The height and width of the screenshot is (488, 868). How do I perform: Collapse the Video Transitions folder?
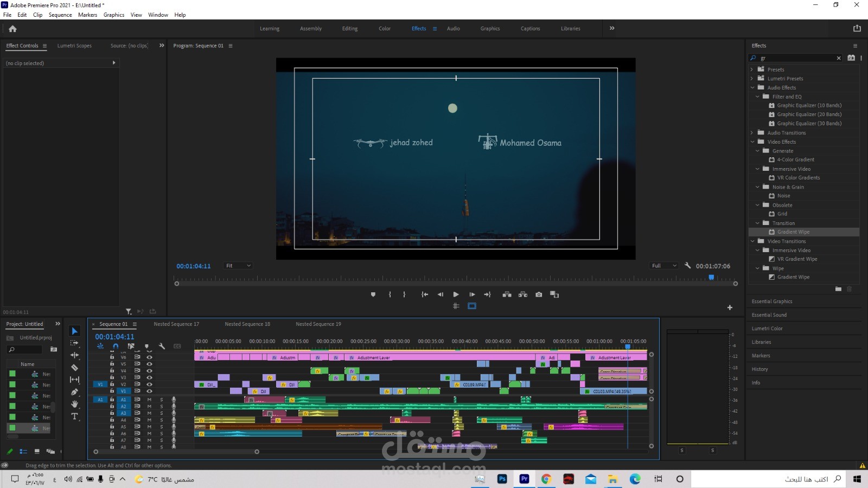(x=752, y=241)
